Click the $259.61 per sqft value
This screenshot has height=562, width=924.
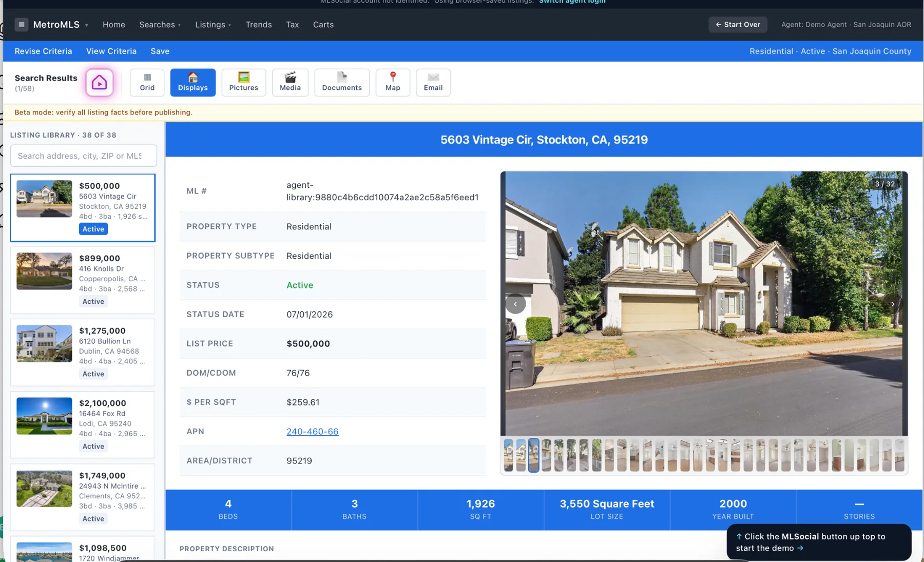(x=303, y=402)
